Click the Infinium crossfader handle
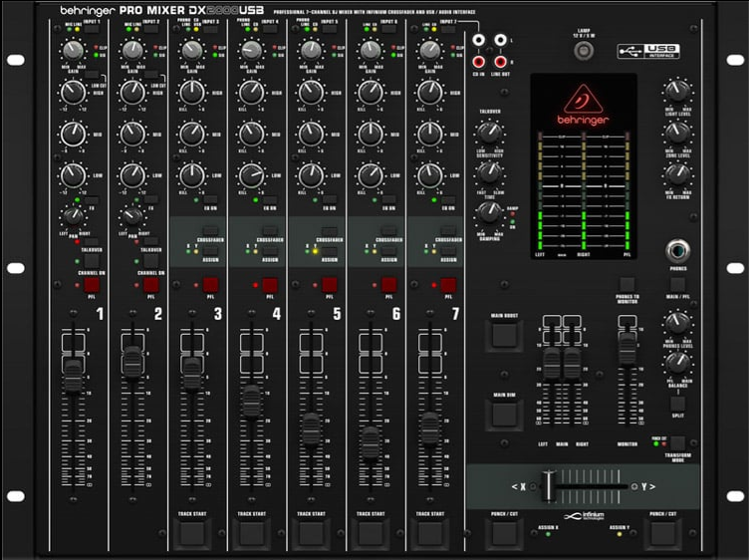The height and width of the screenshot is (560, 749). click(547, 486)
